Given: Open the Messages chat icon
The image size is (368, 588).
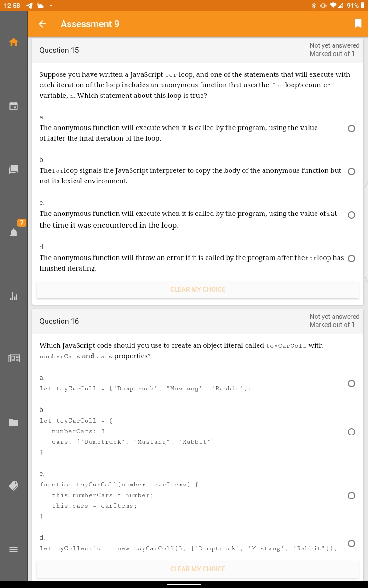Looking at the screenshot, I should 14,169.
